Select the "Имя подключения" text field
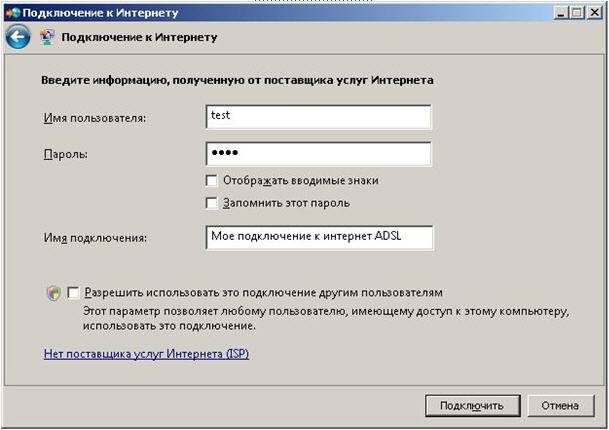The width and height of the screenshot is (609, 430). point(319,237)
